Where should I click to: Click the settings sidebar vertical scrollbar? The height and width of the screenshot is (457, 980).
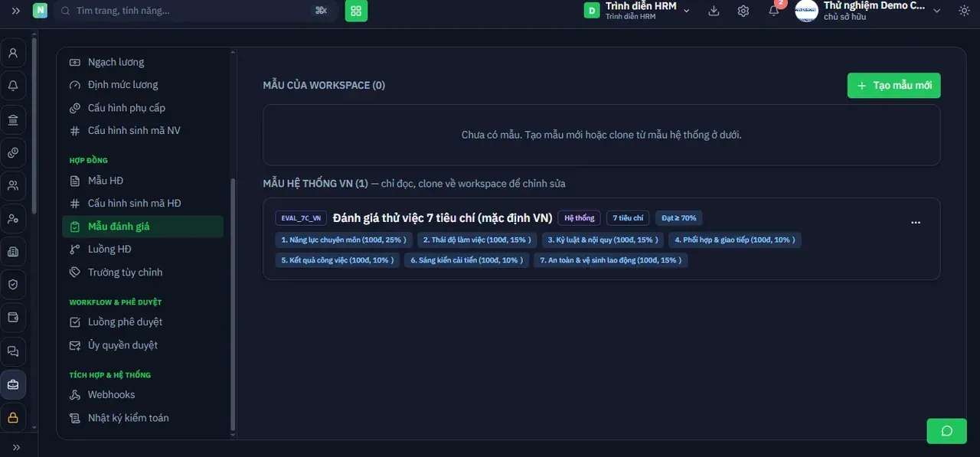tap(233, 306)
